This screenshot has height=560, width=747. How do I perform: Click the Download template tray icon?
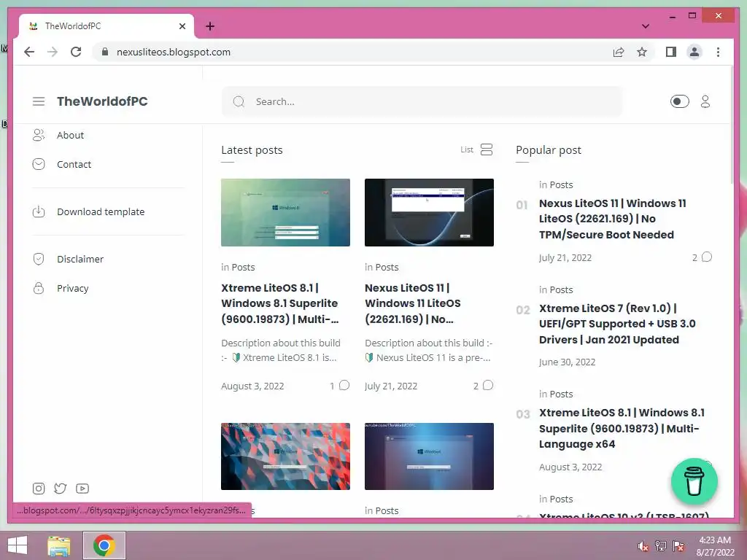(39, 211)
